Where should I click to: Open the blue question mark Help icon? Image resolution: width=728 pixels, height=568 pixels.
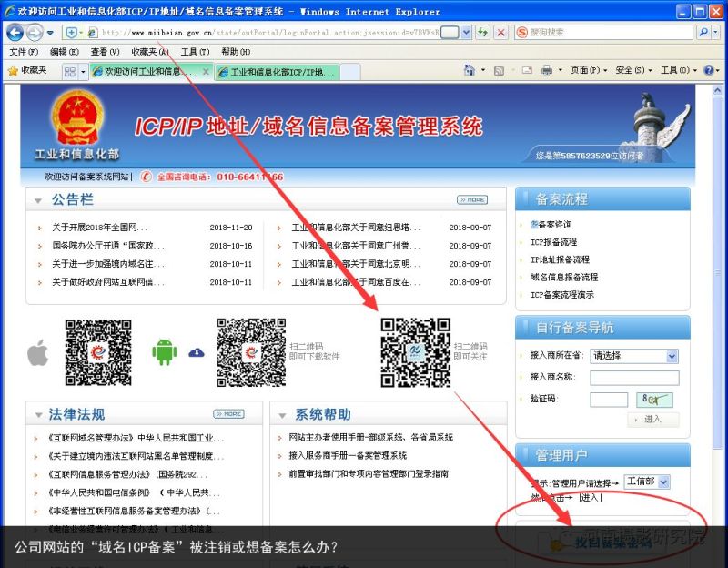coord(709,70)
